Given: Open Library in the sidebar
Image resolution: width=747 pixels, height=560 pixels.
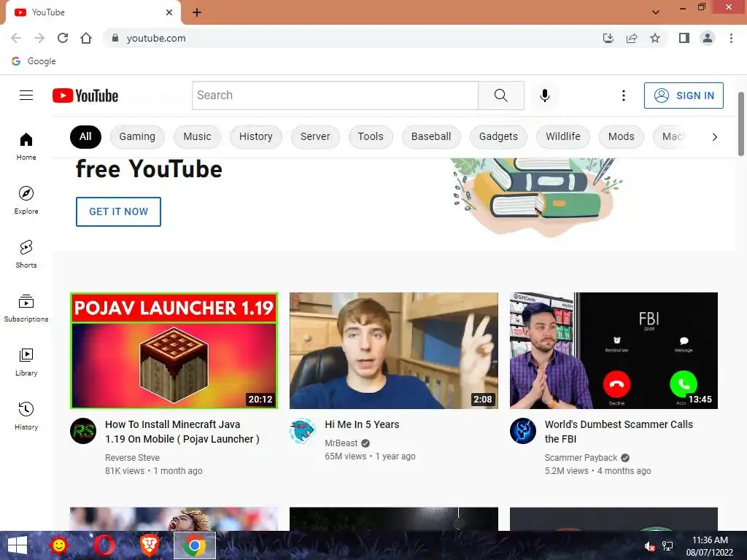Looking at the screenshot, I should pyautogui.click(x=26, y=362).
